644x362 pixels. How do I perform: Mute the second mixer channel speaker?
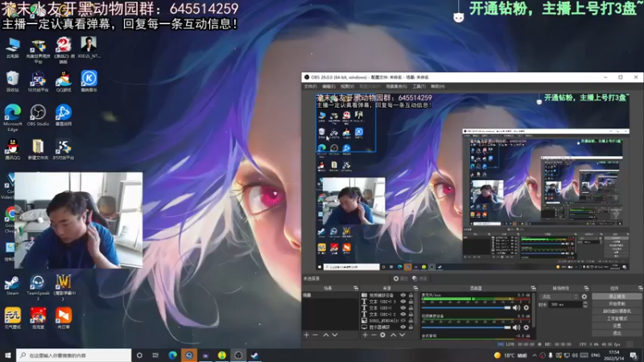point(516,327)
